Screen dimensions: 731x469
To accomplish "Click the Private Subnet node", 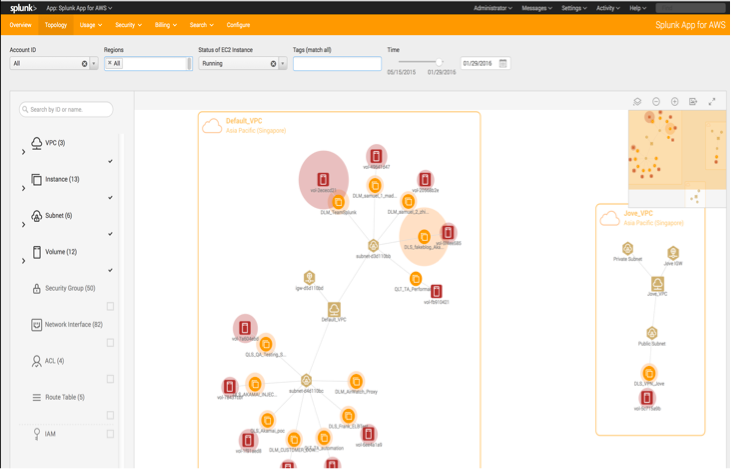I will [x=628, y=248].
